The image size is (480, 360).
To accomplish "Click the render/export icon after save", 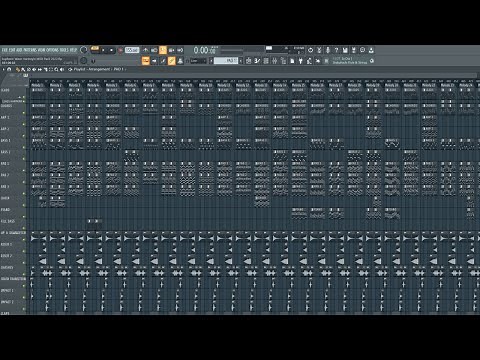I will 354,50.
